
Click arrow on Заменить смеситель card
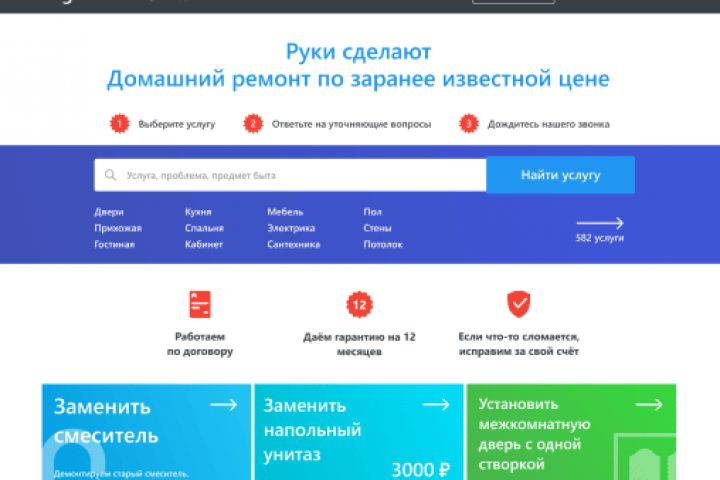pyautogui.click(x=224, y=405)
